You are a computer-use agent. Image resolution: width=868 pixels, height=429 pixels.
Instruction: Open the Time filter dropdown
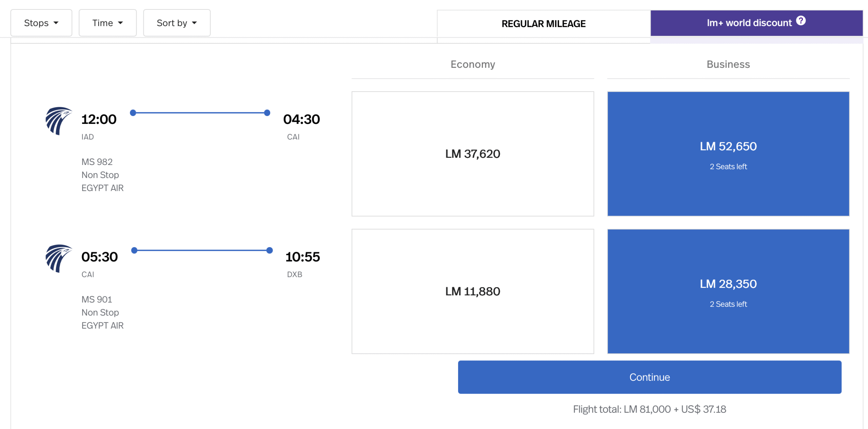107,23
